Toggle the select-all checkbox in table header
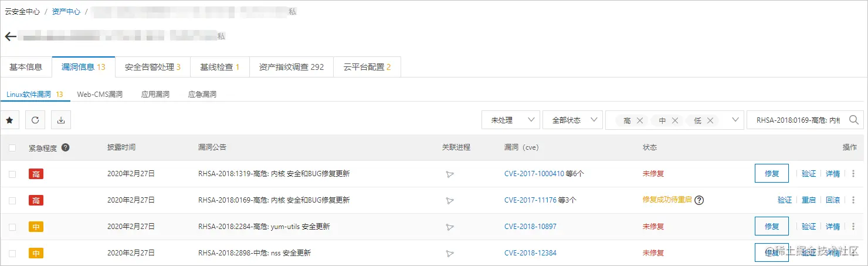 click(12, 148)
